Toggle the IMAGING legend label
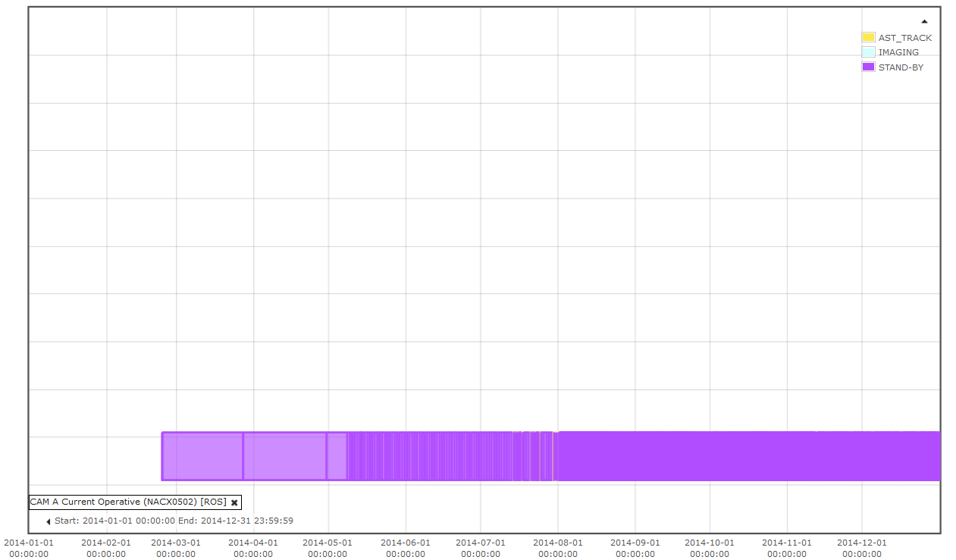Viewport: 956px width, 560px height. point(898,52)
